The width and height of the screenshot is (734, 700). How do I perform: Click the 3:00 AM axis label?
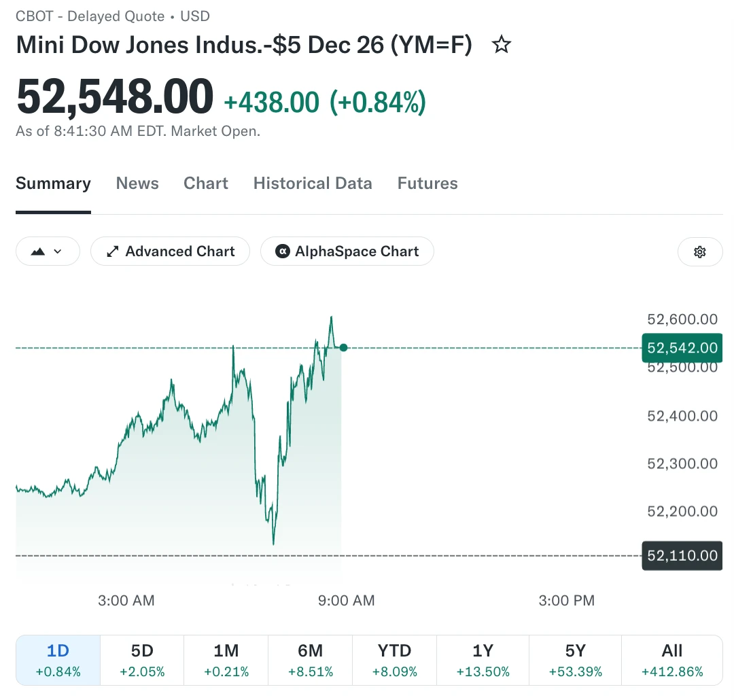coord(126,600)
